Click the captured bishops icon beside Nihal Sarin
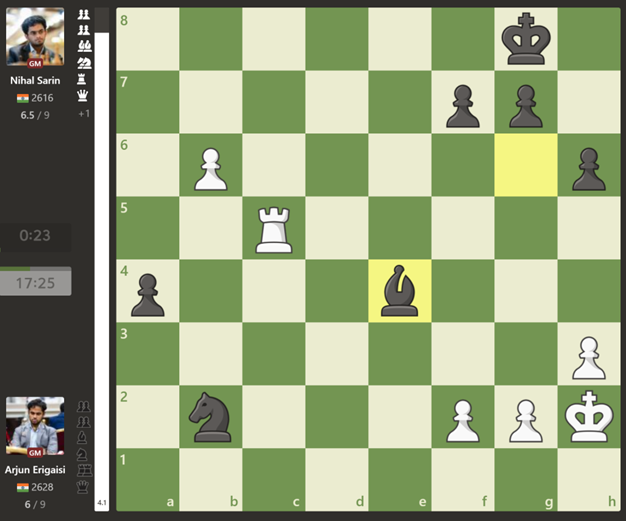626x521 pixels. pos(84,46)
